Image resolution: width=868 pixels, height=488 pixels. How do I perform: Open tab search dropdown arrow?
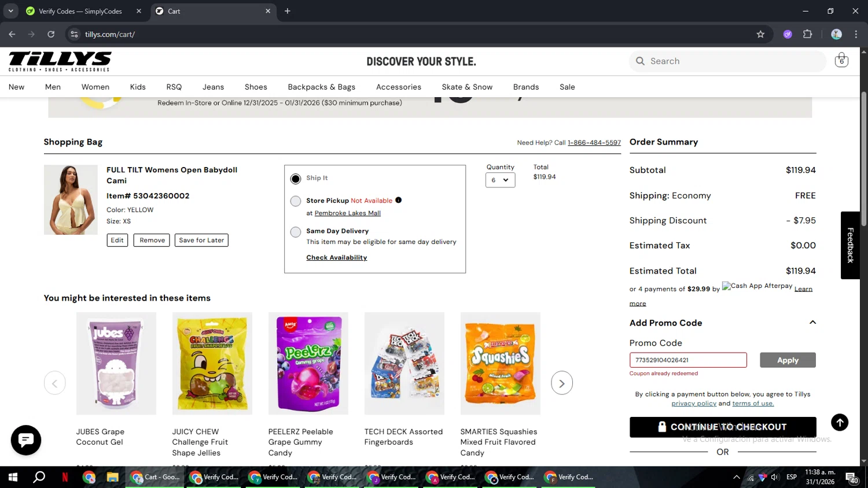tap(10, 11)
